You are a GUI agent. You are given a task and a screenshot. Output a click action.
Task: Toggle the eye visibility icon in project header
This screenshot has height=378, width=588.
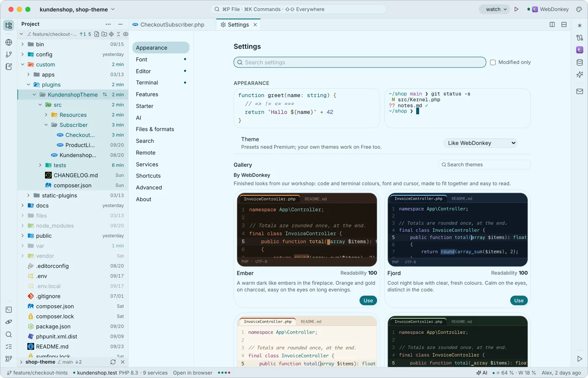pyautogui.click(x=126, y=34)
